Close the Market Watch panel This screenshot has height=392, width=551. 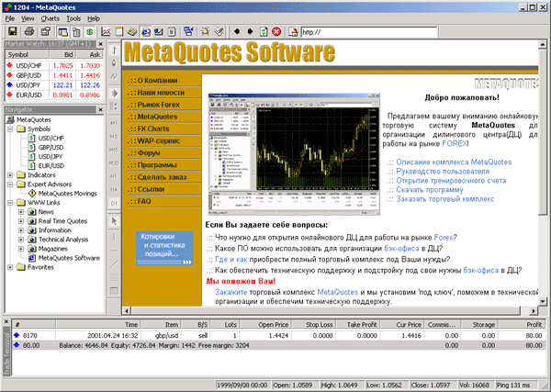100,44
